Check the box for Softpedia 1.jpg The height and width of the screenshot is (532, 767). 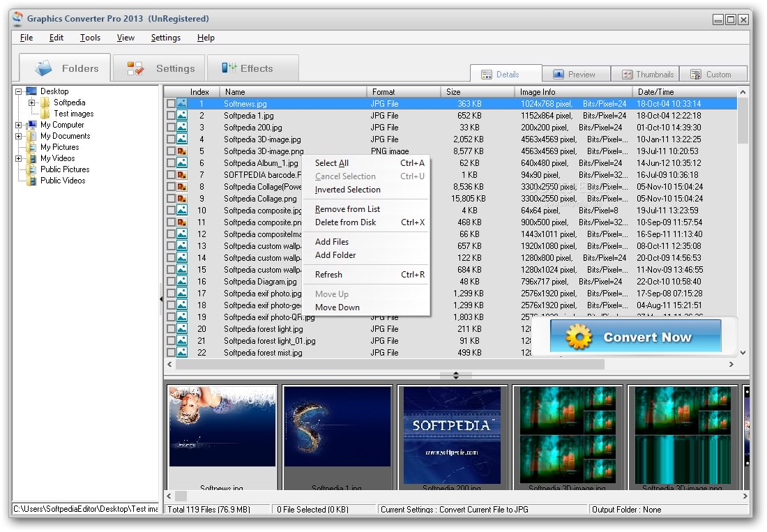171,116
